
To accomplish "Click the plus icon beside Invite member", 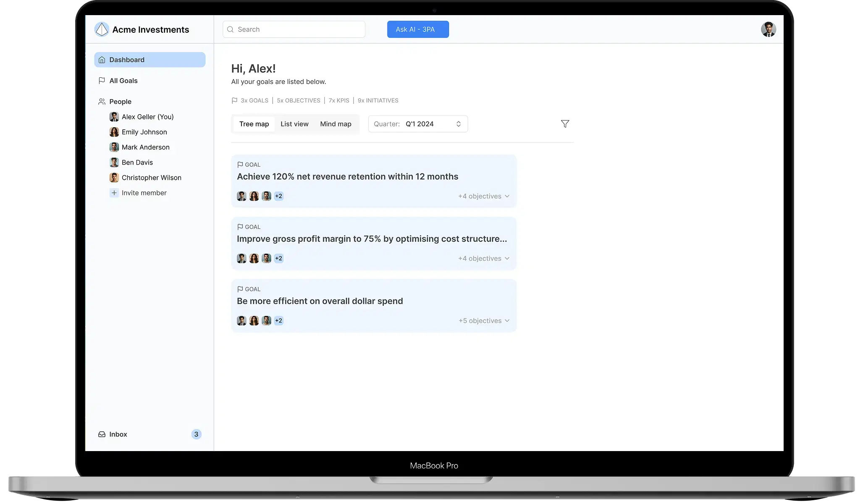I will pyautogui.click(x=114, y=193).
